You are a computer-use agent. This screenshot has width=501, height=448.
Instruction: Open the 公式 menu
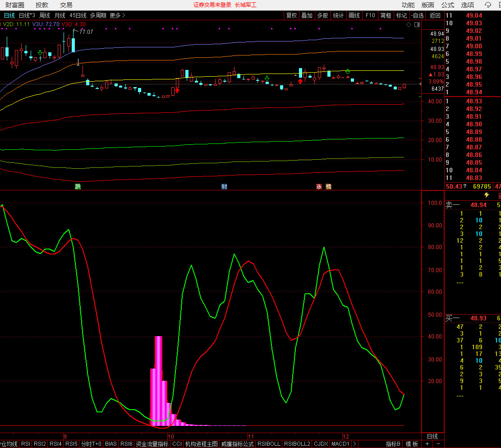[448, 5]
